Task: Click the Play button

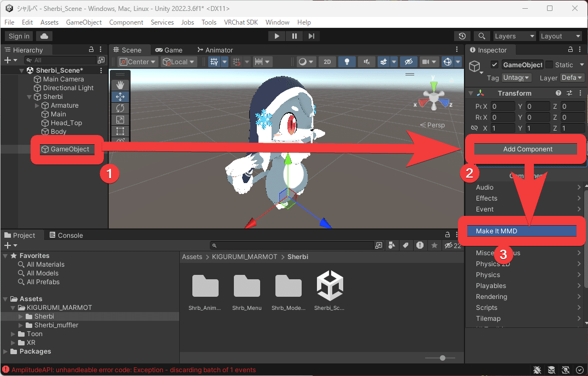Action: (277, 36)
